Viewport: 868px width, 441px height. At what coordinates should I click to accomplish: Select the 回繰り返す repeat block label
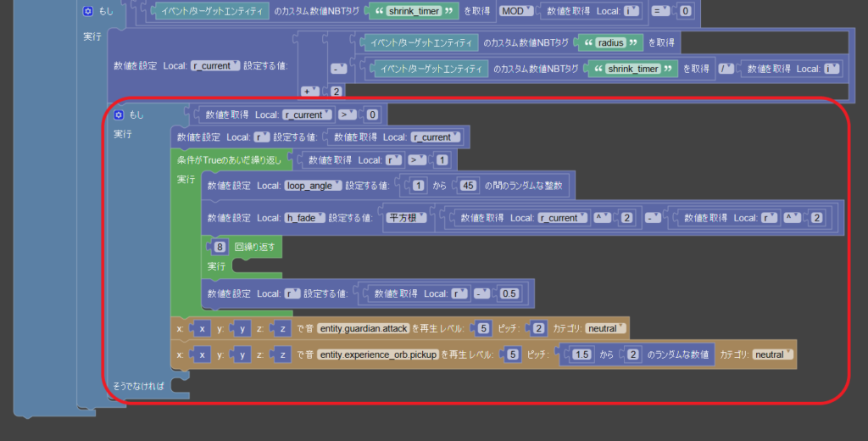coord(253,248)
